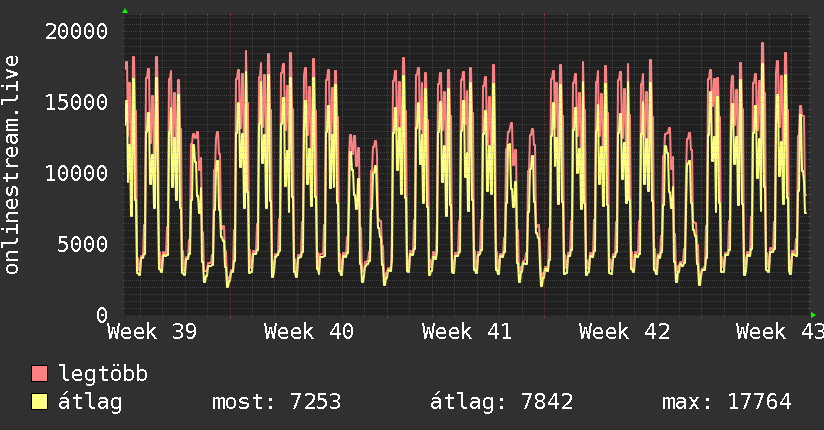Click the Week 42 axis label
The image size is (824, 430).
click(624, 332)
